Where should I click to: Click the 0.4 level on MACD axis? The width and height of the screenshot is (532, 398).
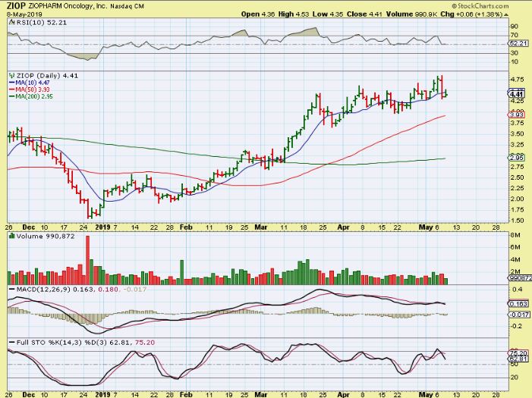(x=518, y=289)
